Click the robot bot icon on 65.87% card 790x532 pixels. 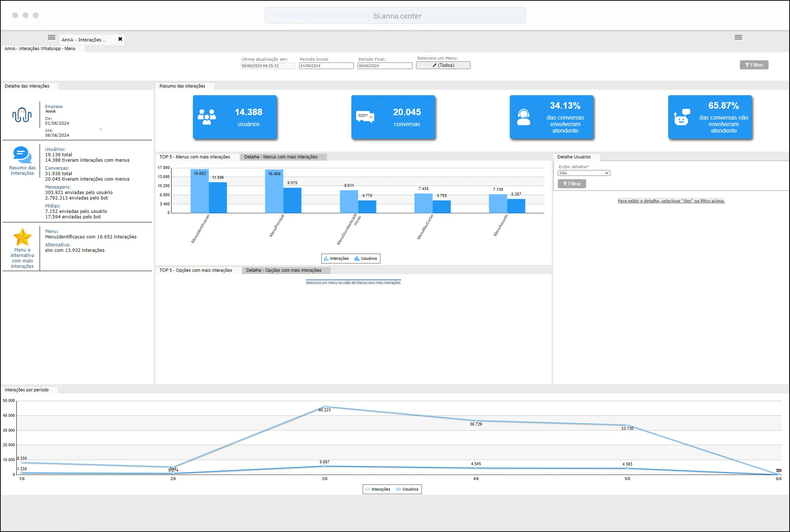682,117
